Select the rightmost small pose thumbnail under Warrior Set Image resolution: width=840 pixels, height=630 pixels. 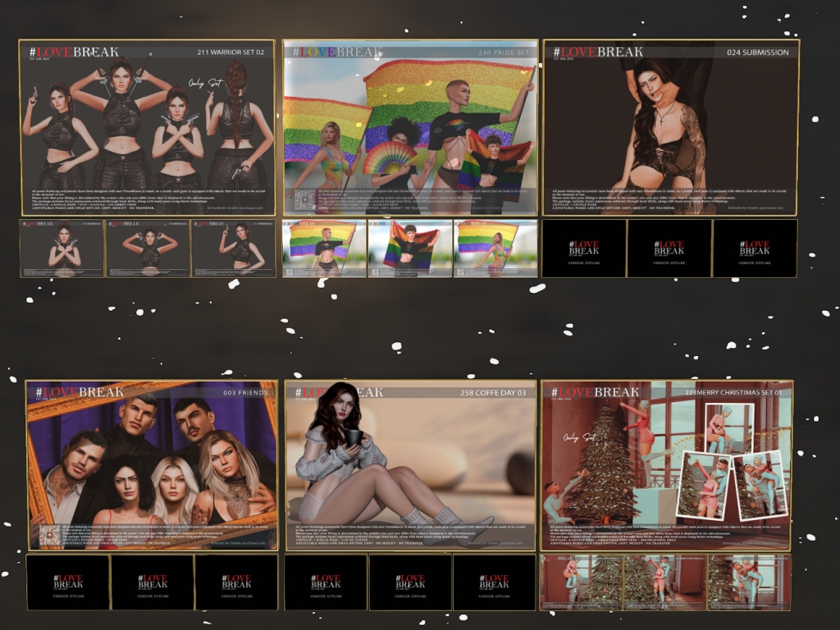coord(233,249)
